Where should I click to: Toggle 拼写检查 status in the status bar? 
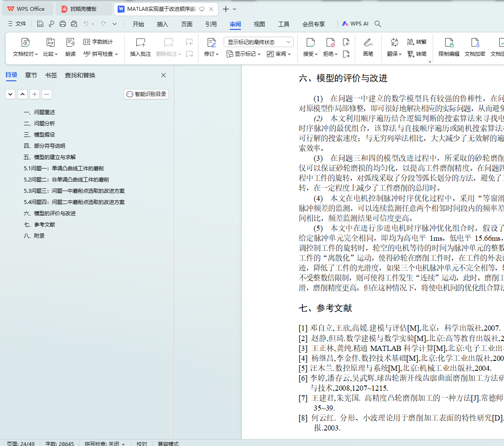pos(105,443)
